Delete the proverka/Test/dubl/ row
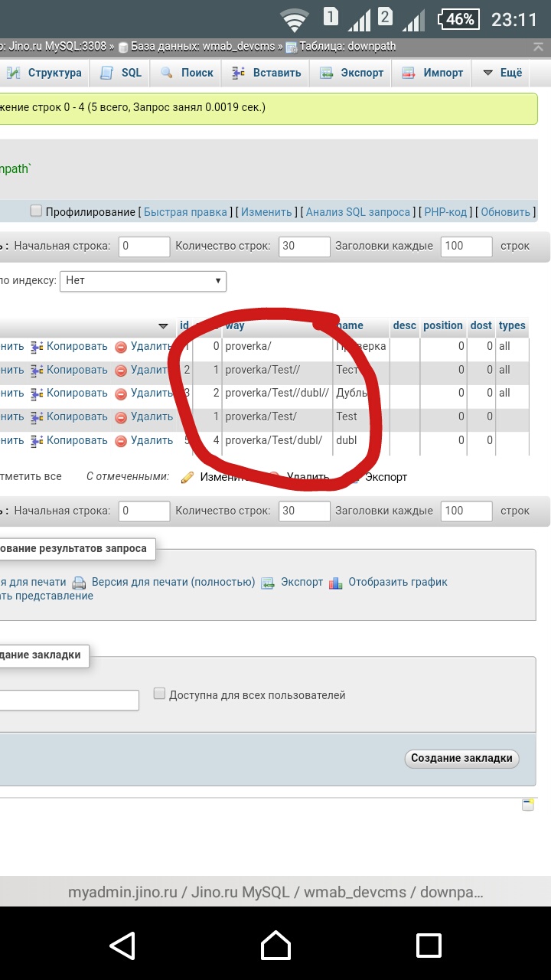Image resolution: width=551 pixels, height=980 pixels. coord(144,441)
